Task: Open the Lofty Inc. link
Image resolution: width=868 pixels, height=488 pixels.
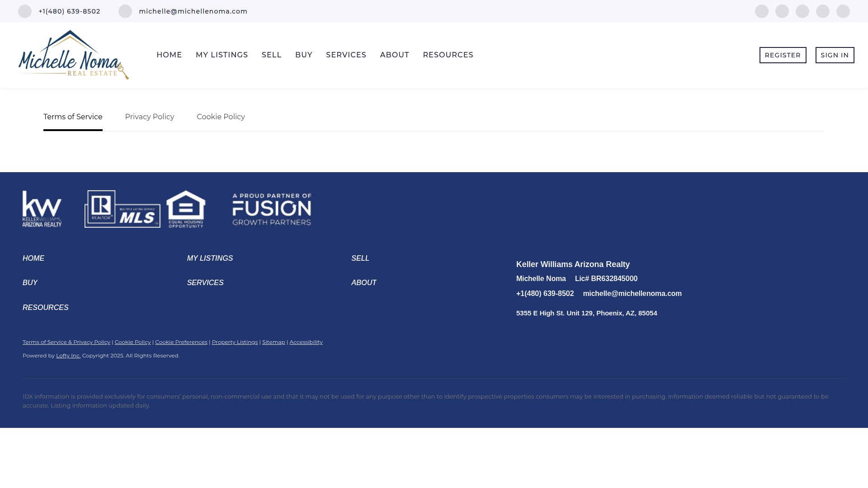Action: pyautogui.click(x=68, y=356)
